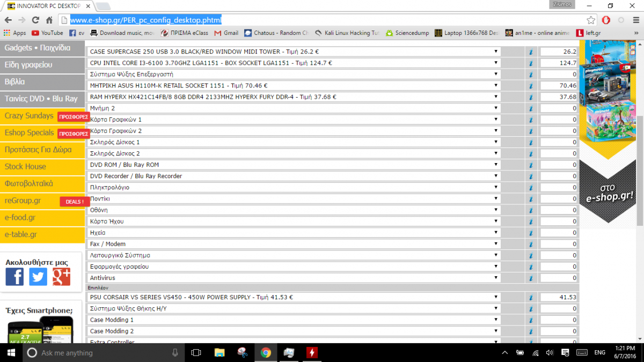Image resolution: width=644 pixels, height=362 pixels.
Task: Open Task View on the taskbar
Action: coord(196,352)
